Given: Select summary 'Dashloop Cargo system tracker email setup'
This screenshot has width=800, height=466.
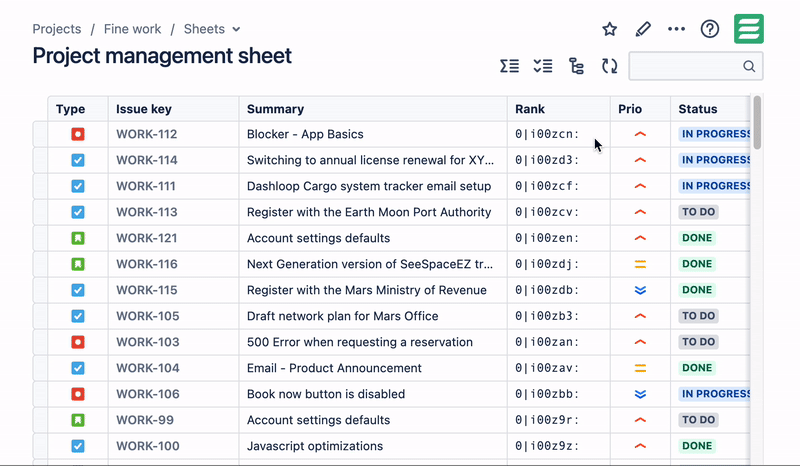Looking at the screenshot, I should (x=369, y=186).
